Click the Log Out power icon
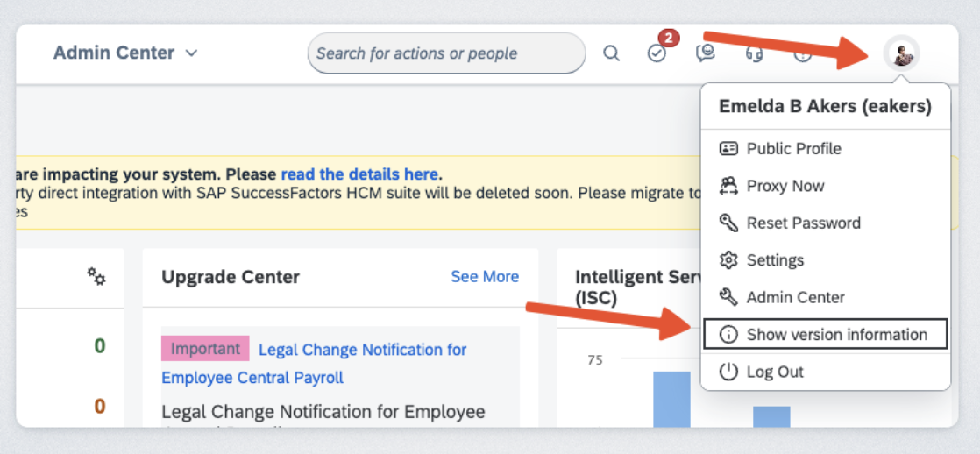Viewport: 980px width, 454px height. pos(728,372)
